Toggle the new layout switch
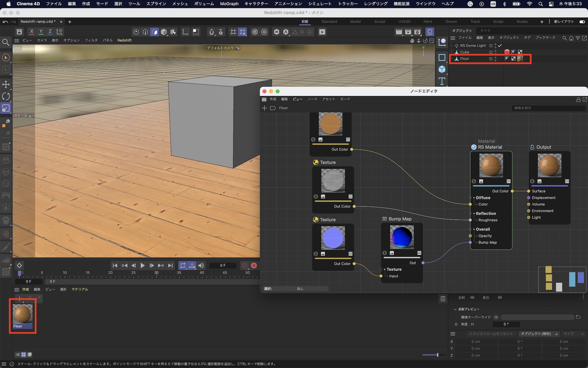The width and height of the screenshot is (588, 368). coord(582,22)
